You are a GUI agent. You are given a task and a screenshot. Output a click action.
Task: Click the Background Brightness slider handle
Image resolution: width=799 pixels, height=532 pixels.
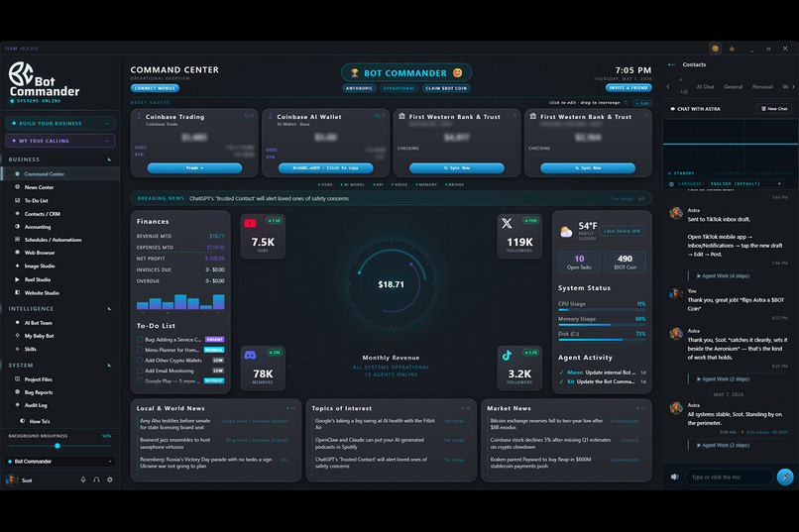(57, 446)
